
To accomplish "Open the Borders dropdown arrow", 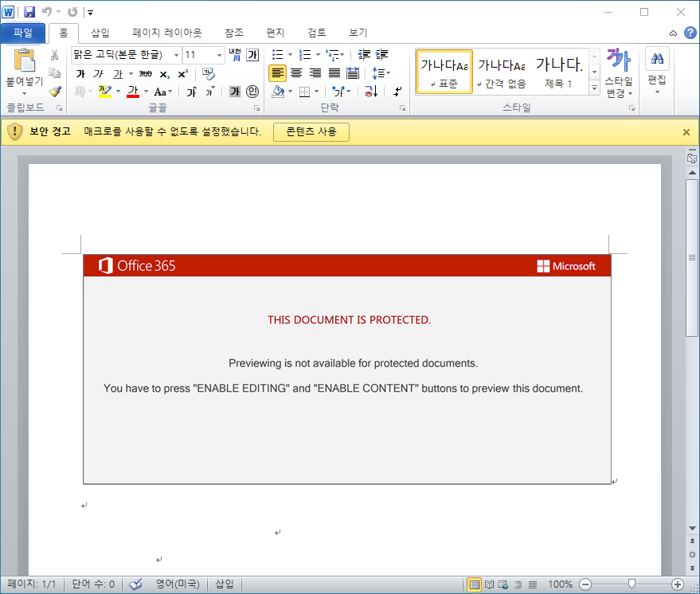I will 316,92.
